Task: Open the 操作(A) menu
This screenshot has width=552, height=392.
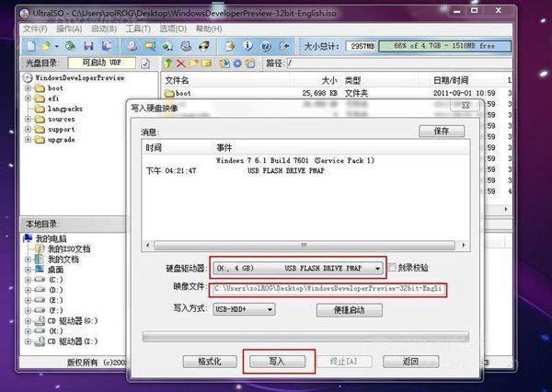Action: pos(69,29)
